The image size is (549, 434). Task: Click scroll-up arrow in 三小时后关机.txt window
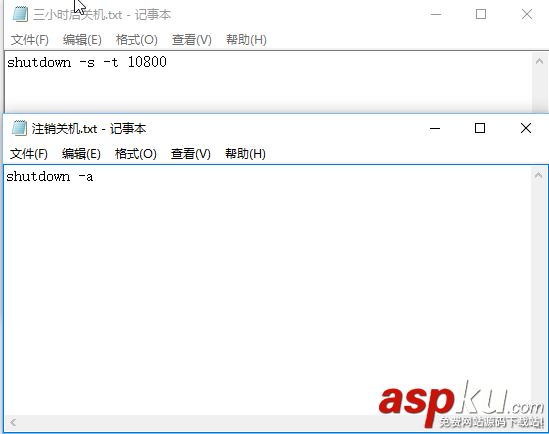point(540,62)
